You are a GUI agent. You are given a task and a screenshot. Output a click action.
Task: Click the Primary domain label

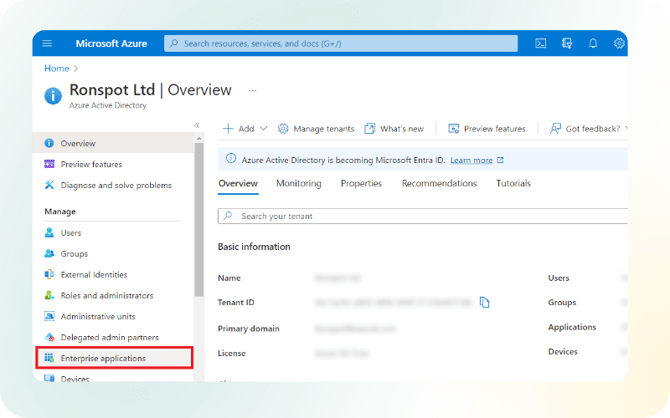248,328
